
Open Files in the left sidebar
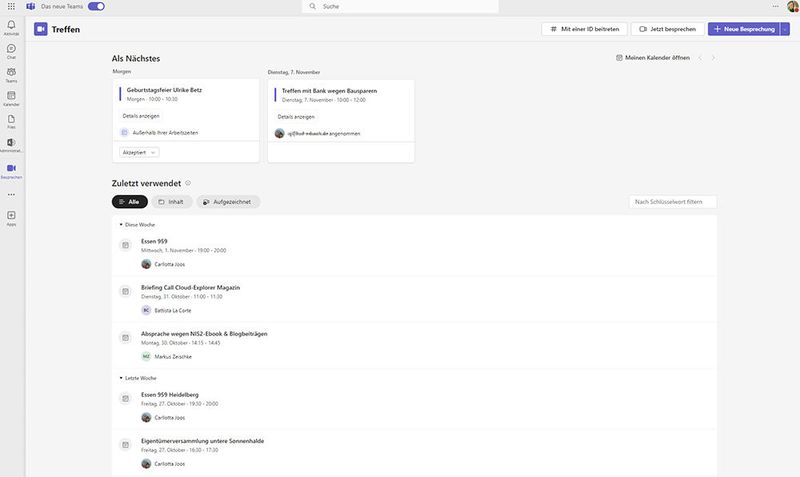point(11,122)
